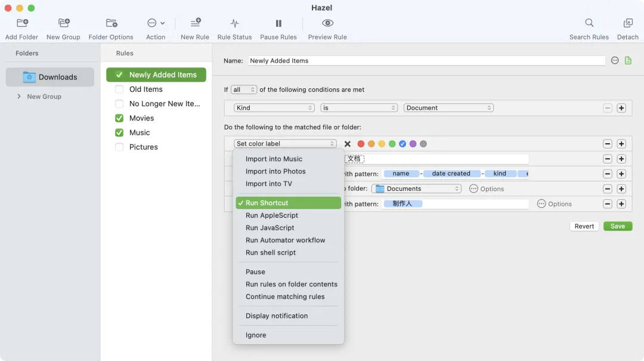Disable the Music rule checkbox
Viewport: 644px width, 361px height.
(119, 132)
